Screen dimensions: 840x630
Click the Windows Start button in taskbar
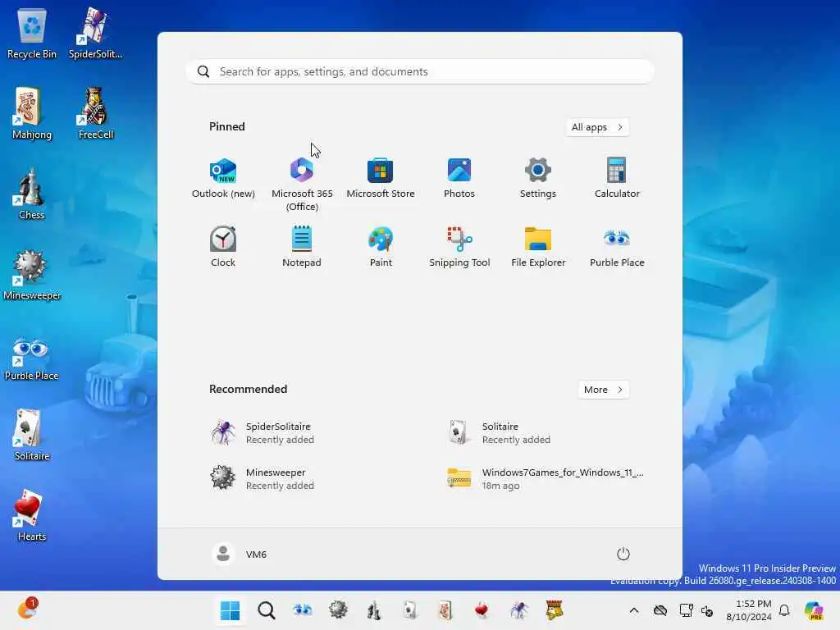(x=230, y=610)
